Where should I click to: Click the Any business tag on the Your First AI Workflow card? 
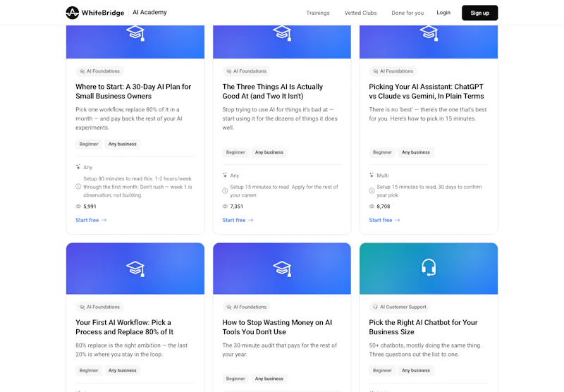pyautogui.click(x=122, y=370)
